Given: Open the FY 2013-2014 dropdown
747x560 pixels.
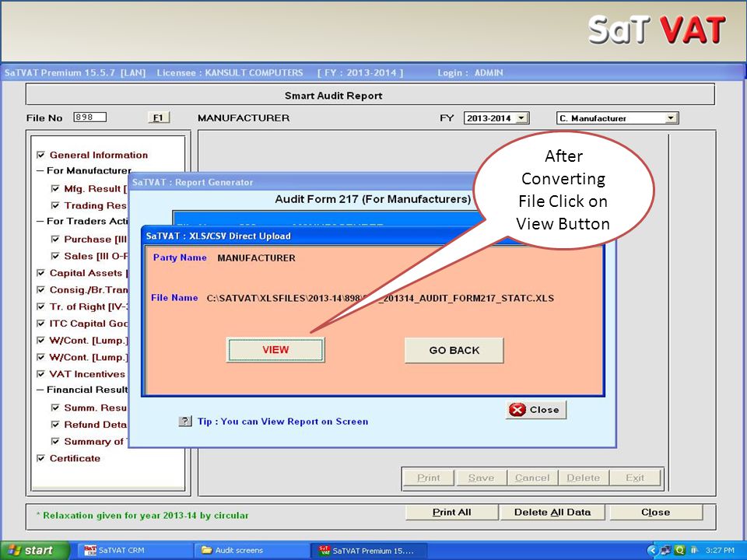Looking at the screenshot, I should tap(522, 118).
